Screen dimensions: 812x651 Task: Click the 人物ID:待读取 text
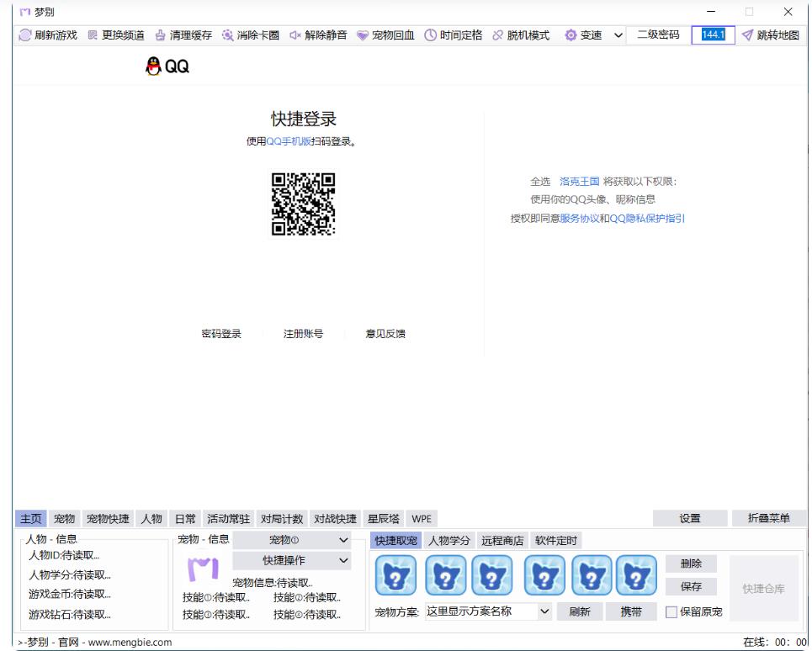tap(64, 555)
